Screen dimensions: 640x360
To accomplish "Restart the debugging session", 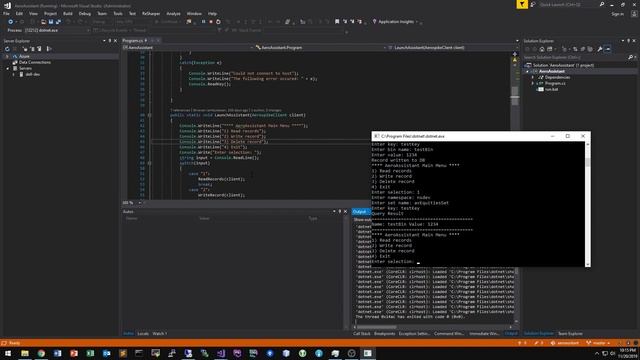I will (218, 22).
